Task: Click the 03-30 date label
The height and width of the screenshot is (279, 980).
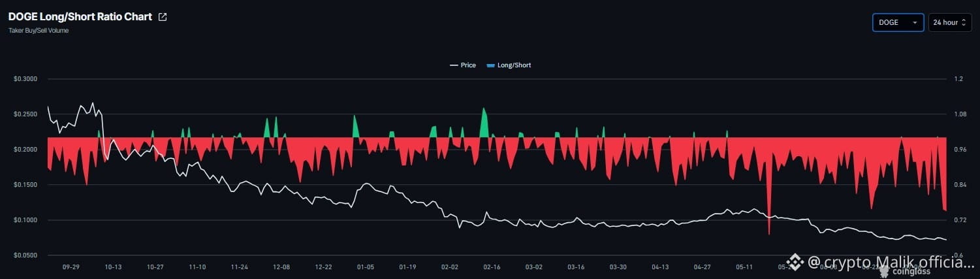Action: point(618,267)
